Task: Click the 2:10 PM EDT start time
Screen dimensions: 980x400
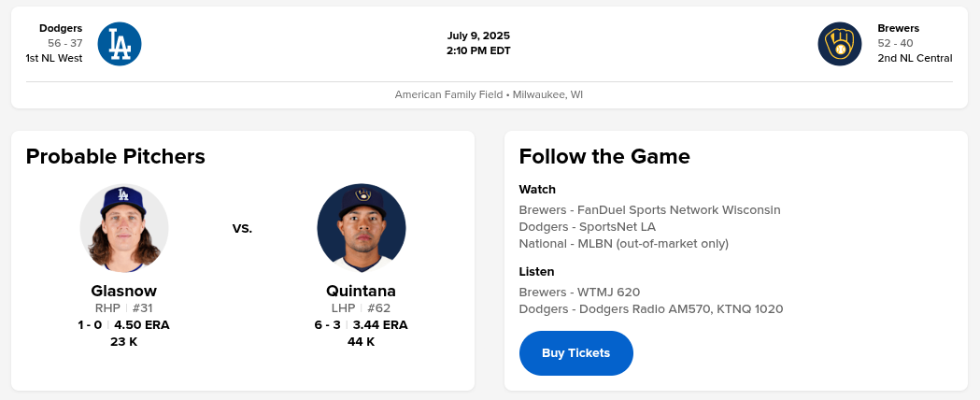Action: click(478, 50)
